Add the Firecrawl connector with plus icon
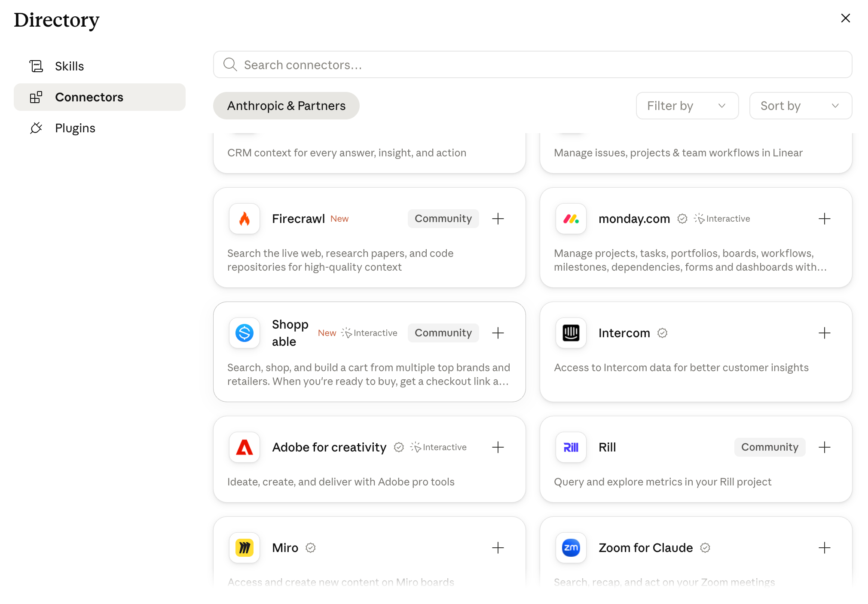 [498, 219]
